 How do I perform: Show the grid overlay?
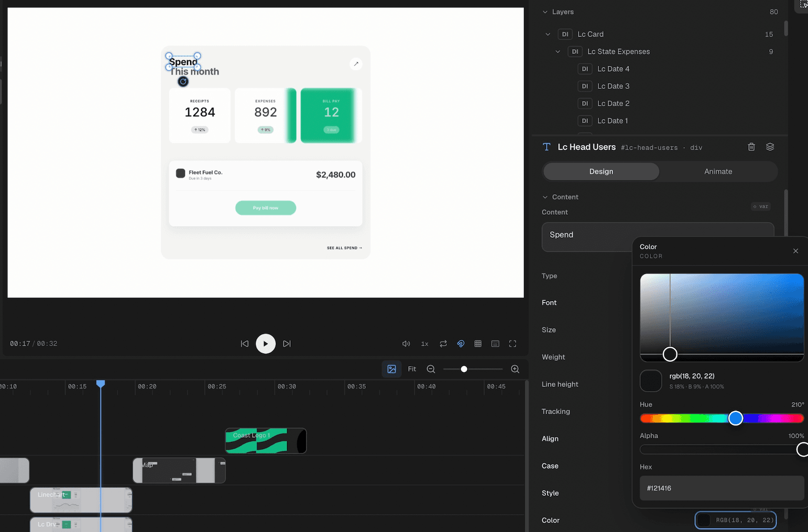click(x=478, y=343)
